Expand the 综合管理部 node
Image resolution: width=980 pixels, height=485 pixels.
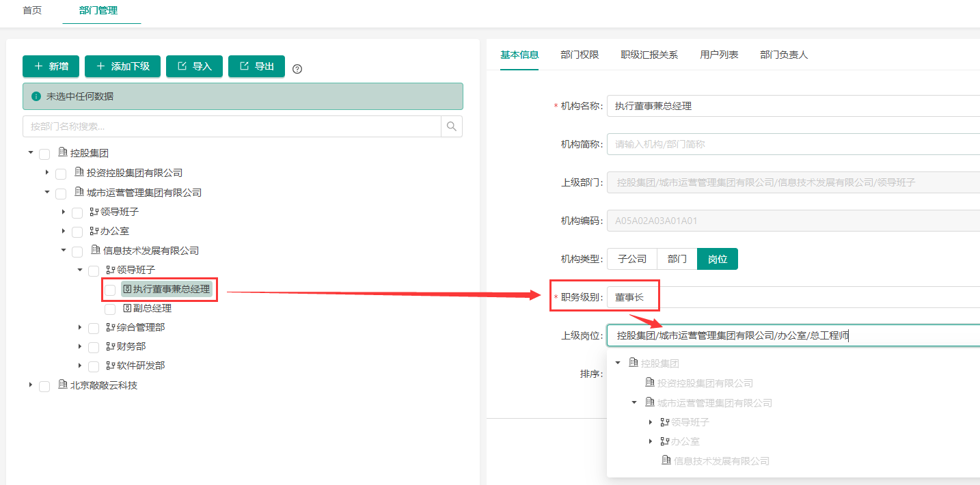[80, 327]
